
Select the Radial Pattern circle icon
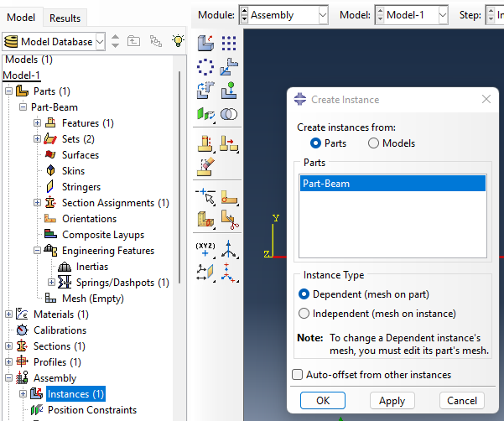coord(205,67)
